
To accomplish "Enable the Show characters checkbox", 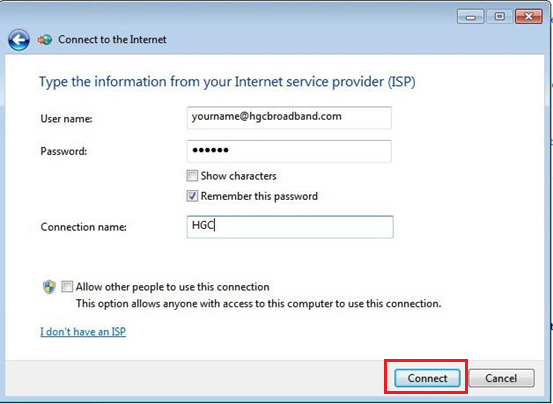I will tap(192, 176).
